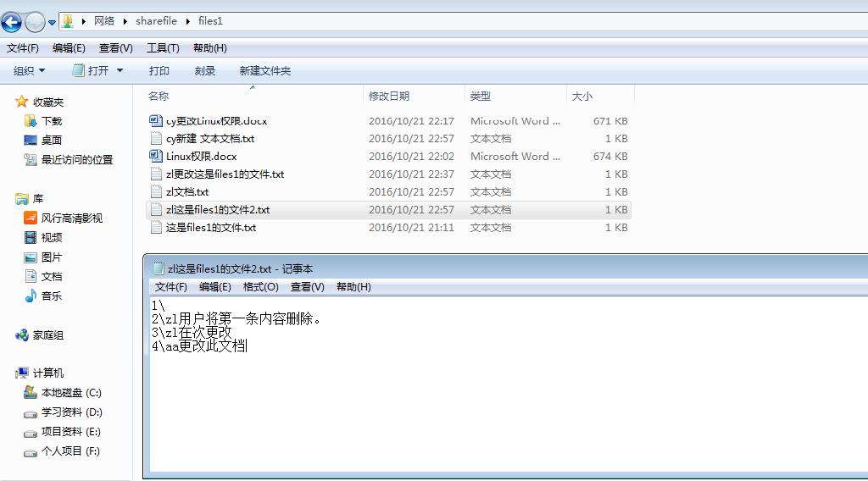The height and width of the screenshot is (481, 868).
Task: Open Notepad 查看(V) menu
Action: coord(307,287)
